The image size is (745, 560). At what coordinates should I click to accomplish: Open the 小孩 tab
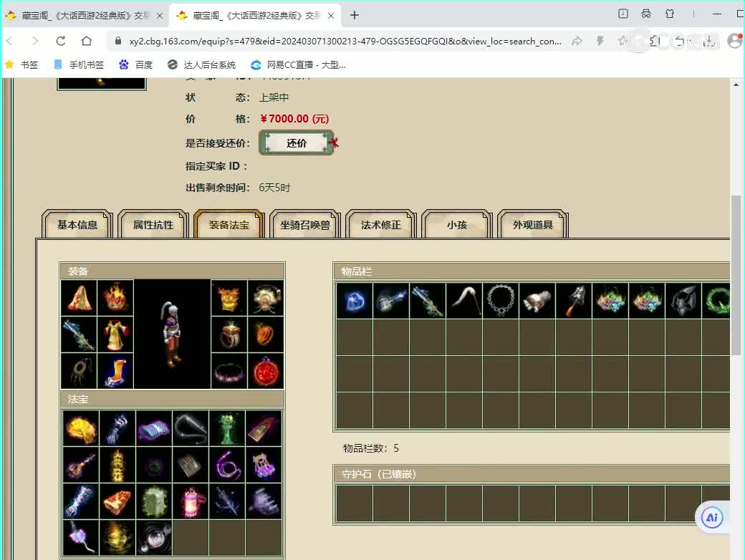(457, 224)
